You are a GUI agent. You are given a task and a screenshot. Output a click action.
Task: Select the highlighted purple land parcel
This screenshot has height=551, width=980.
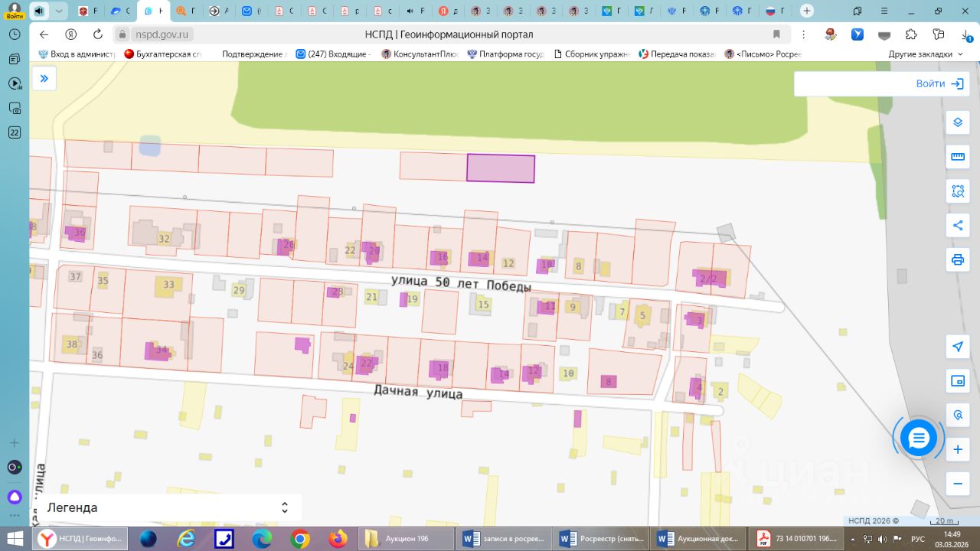point(501,168)
